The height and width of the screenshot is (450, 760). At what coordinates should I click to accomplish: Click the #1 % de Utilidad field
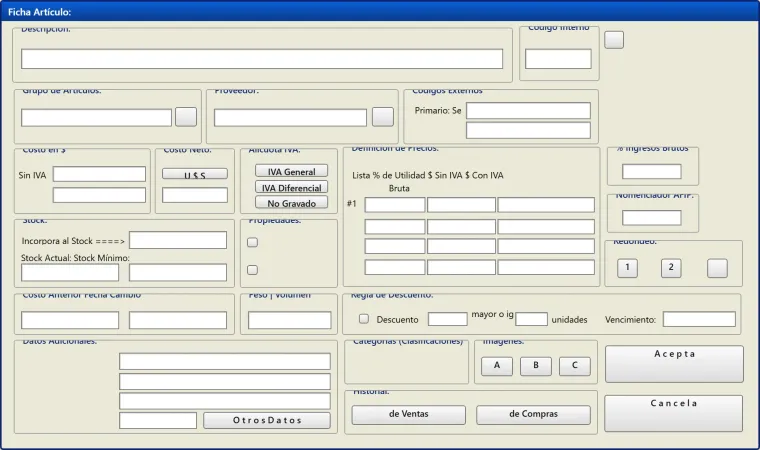[x=395, y=205]
